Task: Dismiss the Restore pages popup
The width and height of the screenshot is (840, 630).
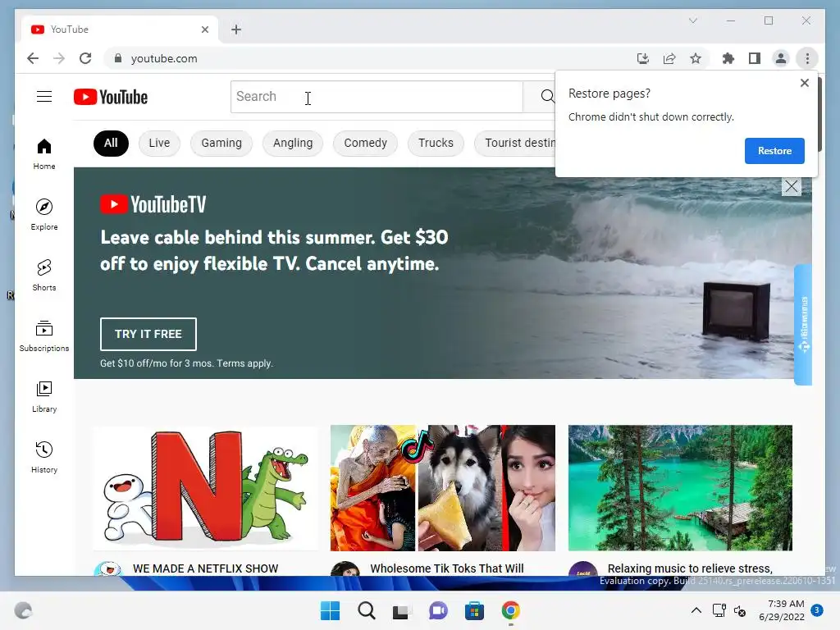Action: [804, 83]
